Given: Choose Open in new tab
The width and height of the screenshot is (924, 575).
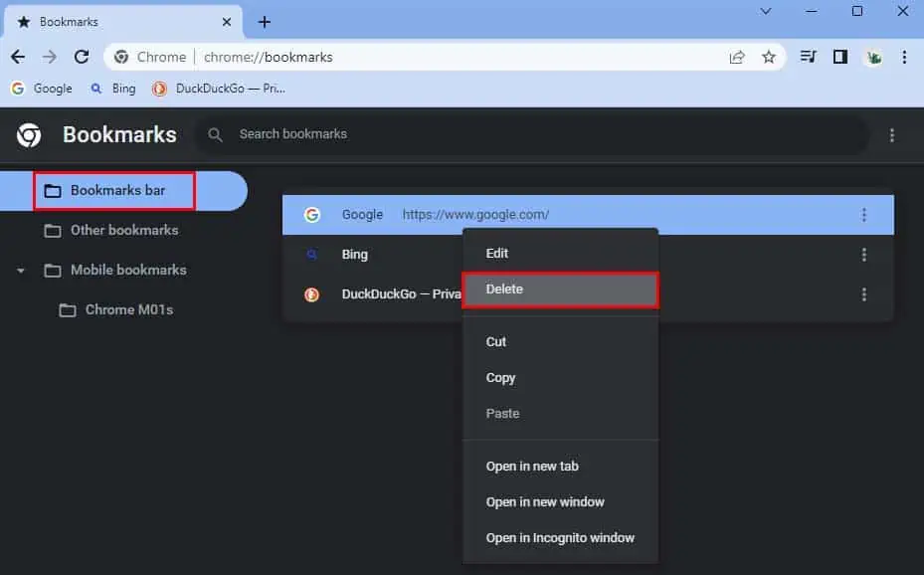Looking at the screenshot, I should pos(560,466).
